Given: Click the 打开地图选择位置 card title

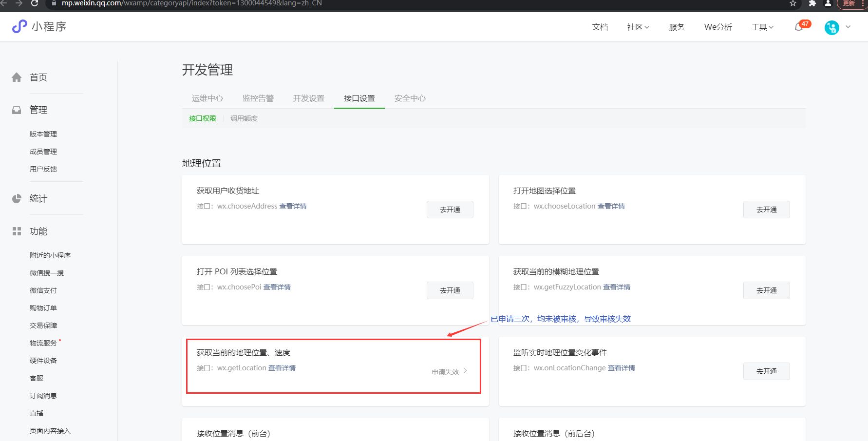Looking at the screenshot, I should [x=545, y=191].
